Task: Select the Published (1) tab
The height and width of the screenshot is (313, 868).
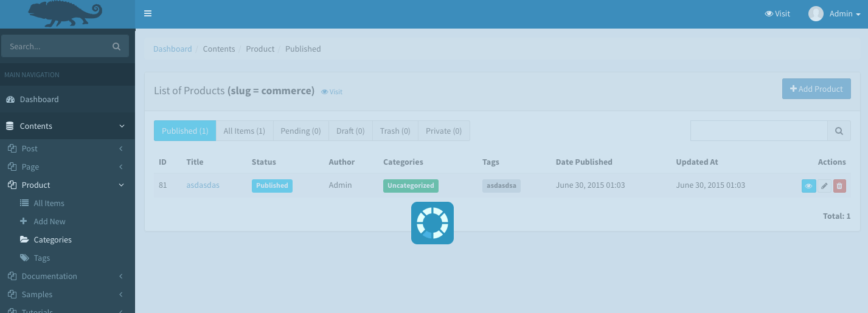Action: 185,131
